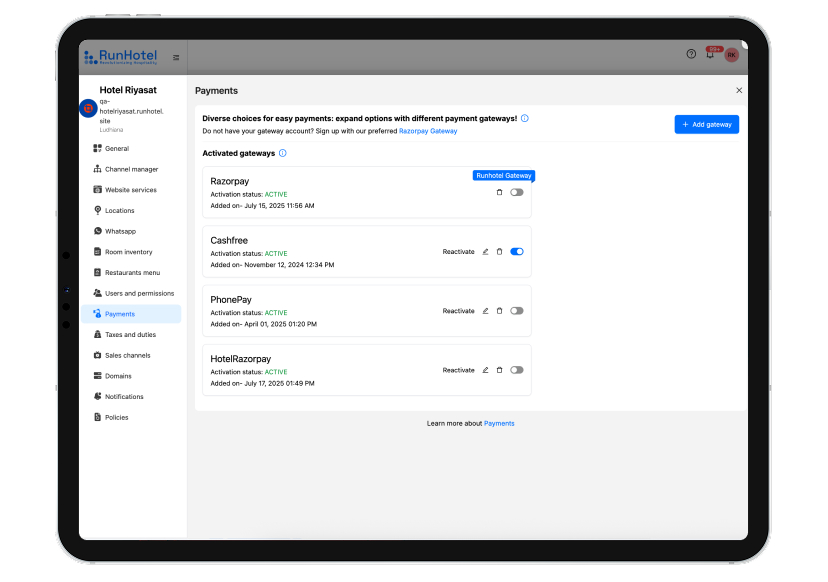The width and height of the screenshot is (828, 582).
Task: Click 'Added on- July 17, 2025 01:49 PM'
Action: point(262,383)
